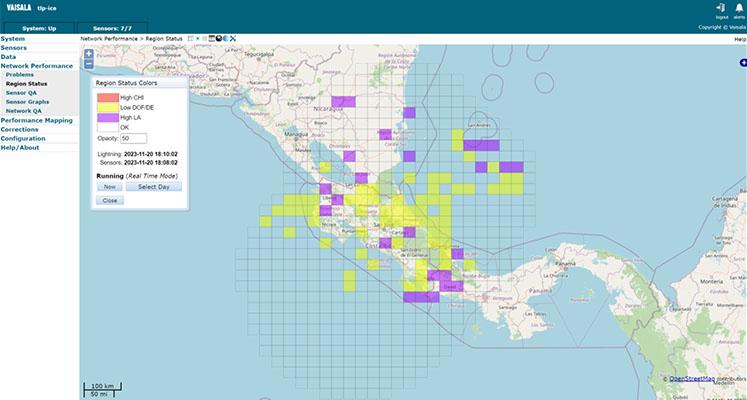Open the layer switcher plus icon
The image size is (747, 400).
click(x=742, y=63)
